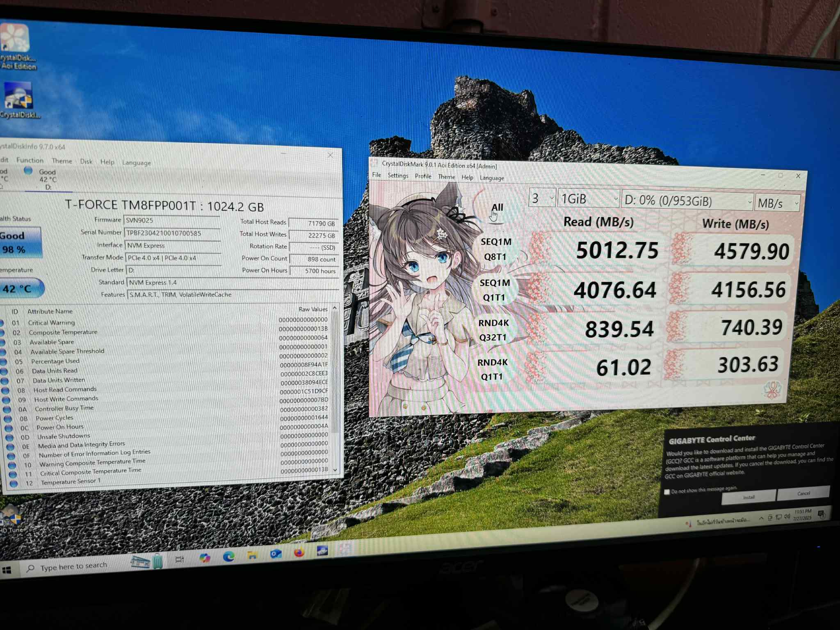This screenshot has height=630, width=840.
Task: Click scroll-down arrow in SMART attribute list
Action: tap(336, 470)
